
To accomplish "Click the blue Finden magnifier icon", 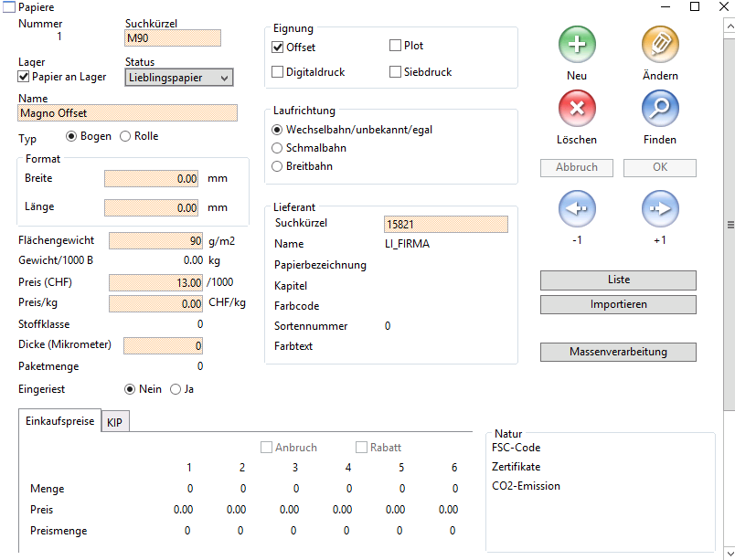I will coord(659,110).
